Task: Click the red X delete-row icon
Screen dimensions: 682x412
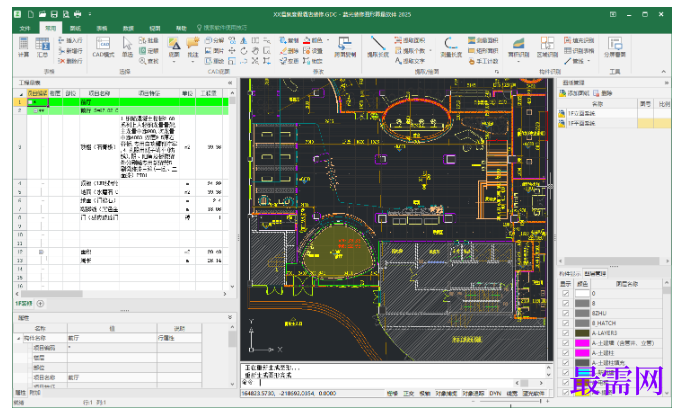Action: point(61,61)
